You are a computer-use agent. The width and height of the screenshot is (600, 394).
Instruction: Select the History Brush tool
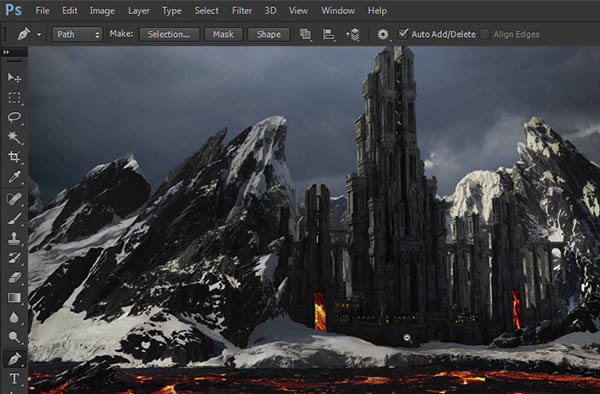[x=15, y=258]
